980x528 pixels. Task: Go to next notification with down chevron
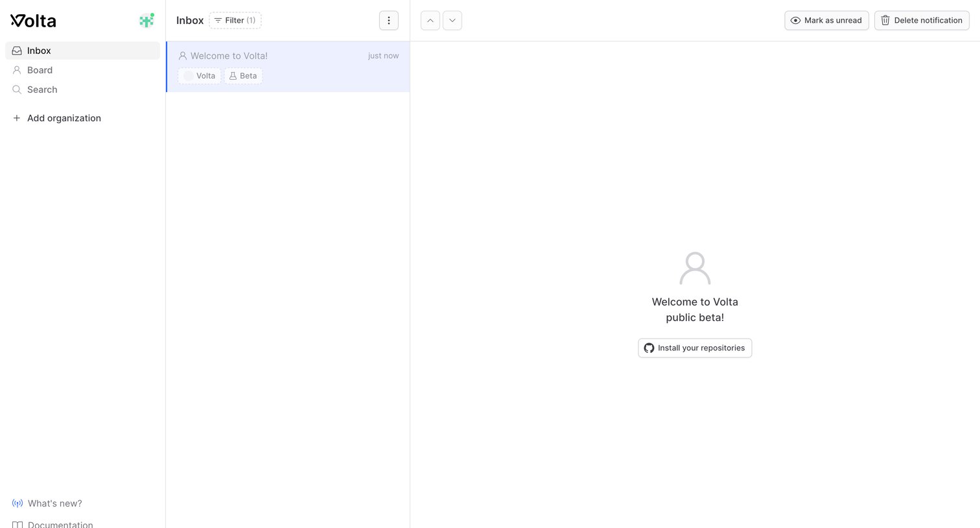[452, 20]
